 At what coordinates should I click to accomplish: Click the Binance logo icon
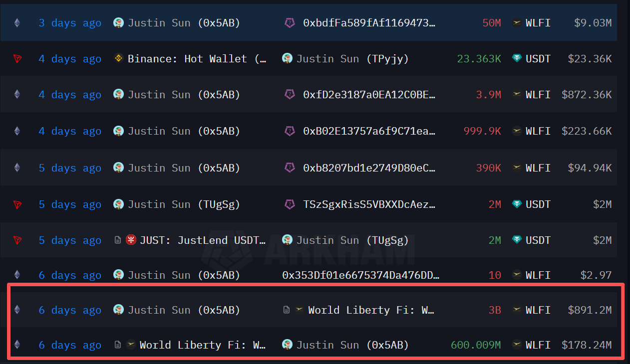(118, 59)
